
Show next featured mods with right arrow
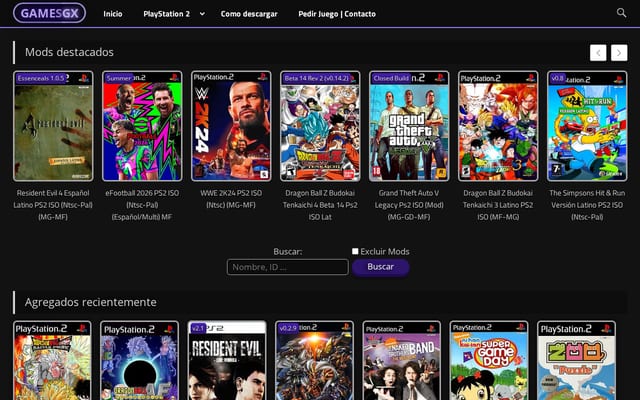(619, 53)
